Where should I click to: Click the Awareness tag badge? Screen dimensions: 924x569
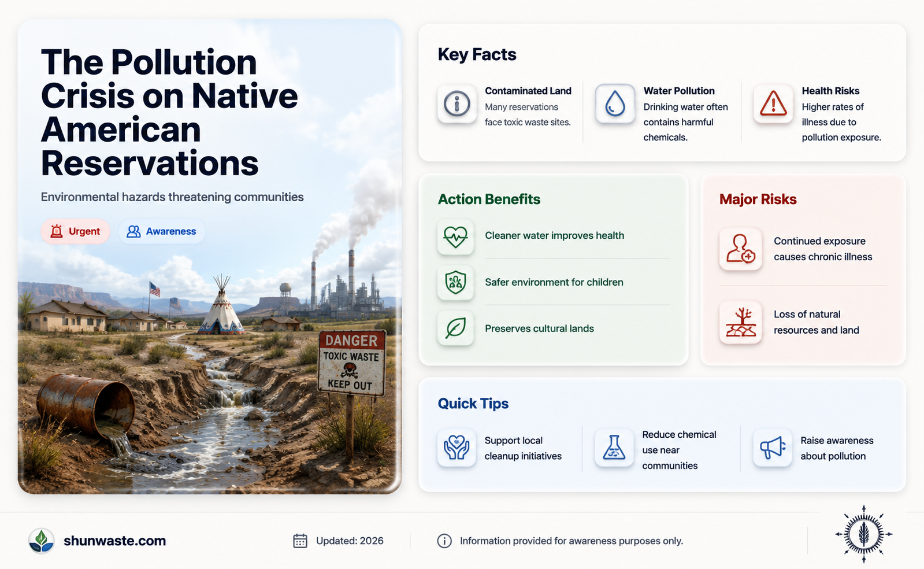(x=162, y=231)
